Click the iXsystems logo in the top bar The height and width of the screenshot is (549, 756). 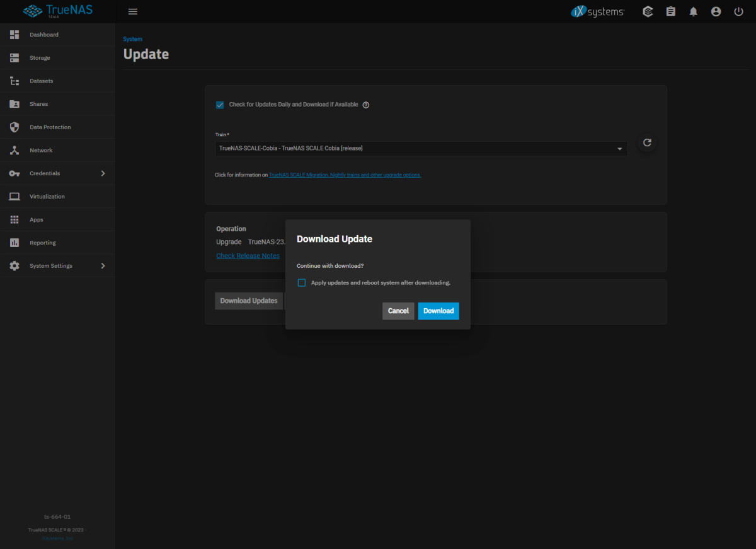pos(598,11)
